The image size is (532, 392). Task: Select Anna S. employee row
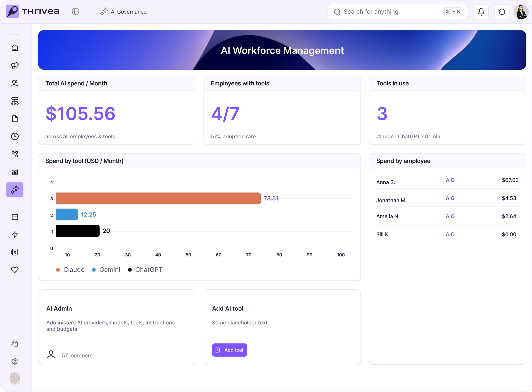pyautogui.click(x=447, y=180)
